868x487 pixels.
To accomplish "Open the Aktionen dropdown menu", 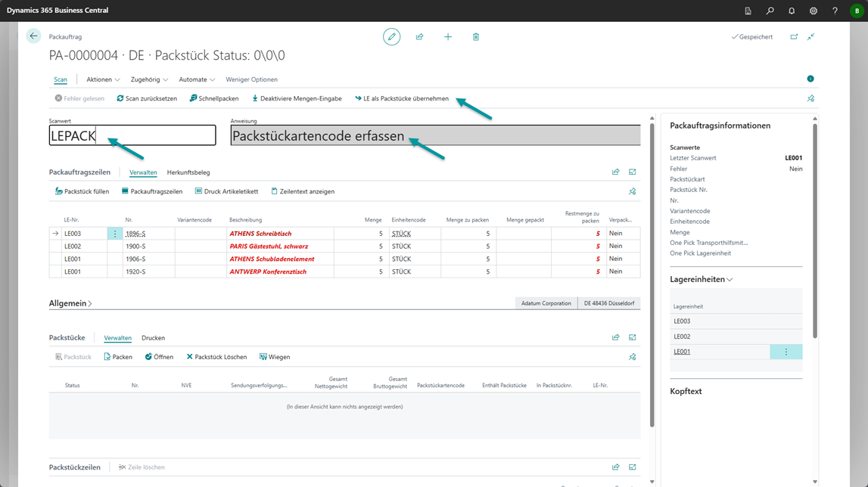I will [x=103, y=79].
